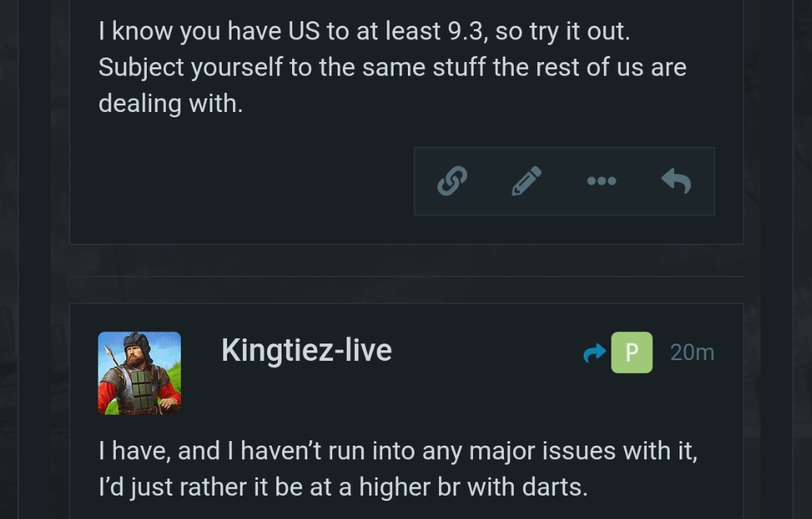Image resolution: width=812 pixels, height=519 pixels.
Task: Open the three-dots more actions menu
Action: point(602,181)
